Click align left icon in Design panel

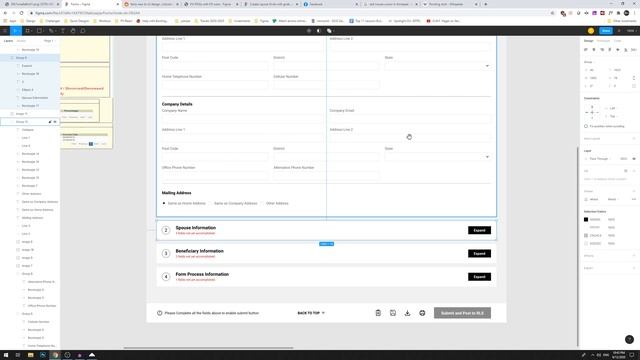click(586, 49)
